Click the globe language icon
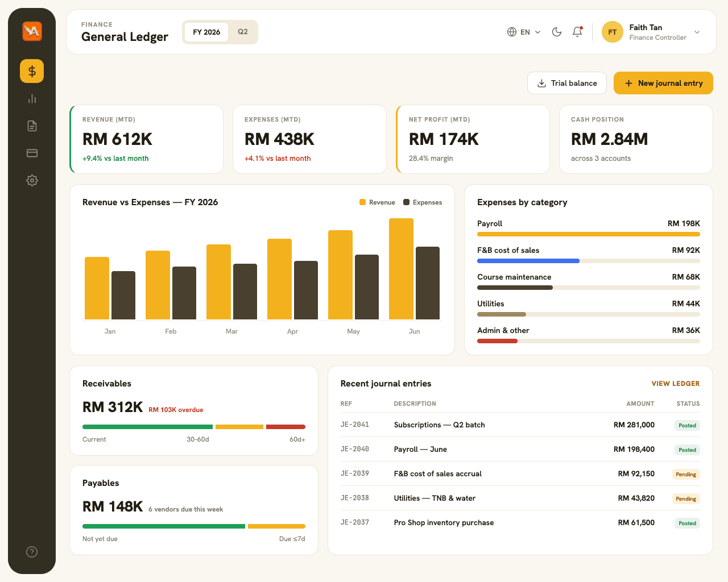Screen dimensions: 728x582 [512, 32]
